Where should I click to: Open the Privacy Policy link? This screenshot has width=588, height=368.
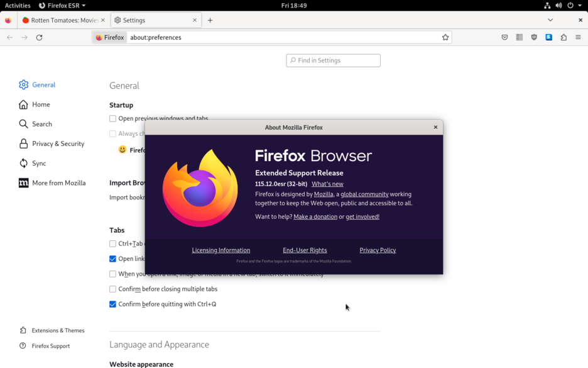pyautogui.click(x=378, y=250)
